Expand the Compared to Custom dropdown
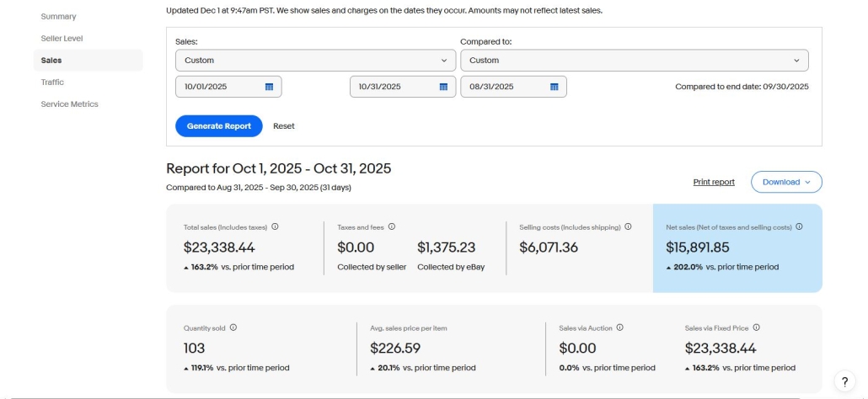868x399 pixels. pyautogui.click(x=634, y=61)
